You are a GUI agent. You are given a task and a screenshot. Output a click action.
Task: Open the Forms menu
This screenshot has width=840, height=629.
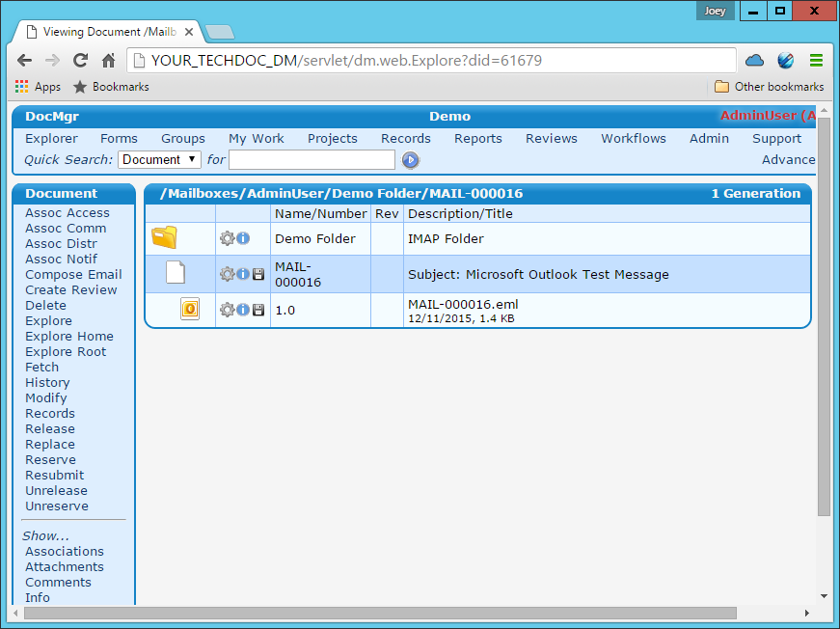(119, 138)
